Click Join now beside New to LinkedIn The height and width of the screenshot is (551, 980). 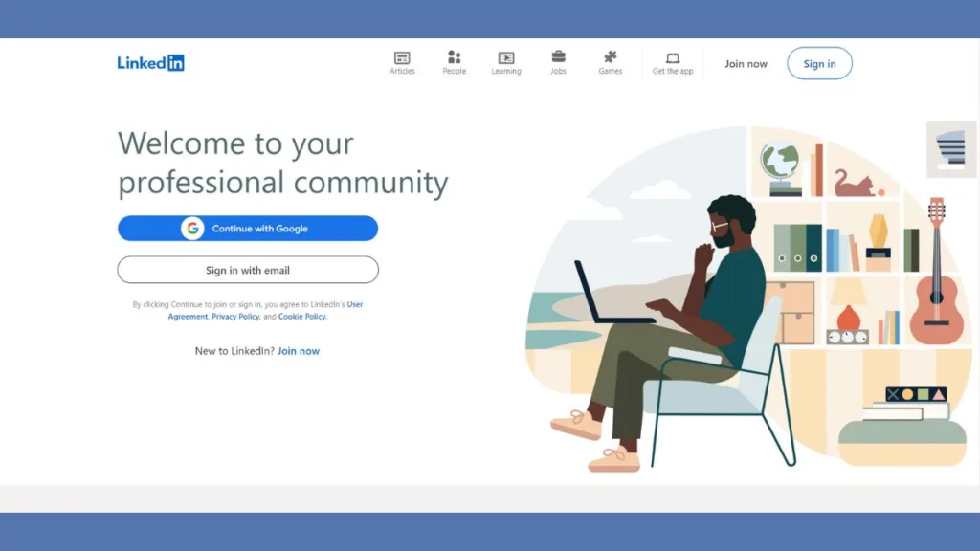(x=299, y=351)
